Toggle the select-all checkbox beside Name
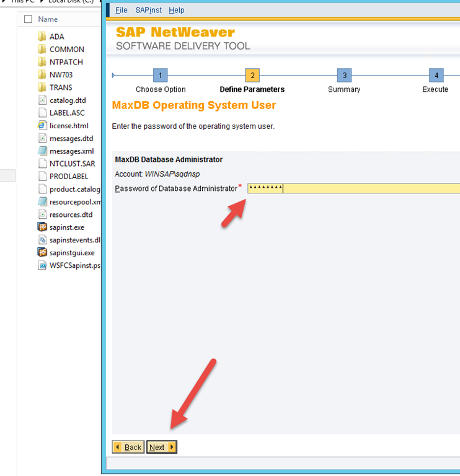Image resolution: width=460 pixels, height=476 pixels. 28,19
